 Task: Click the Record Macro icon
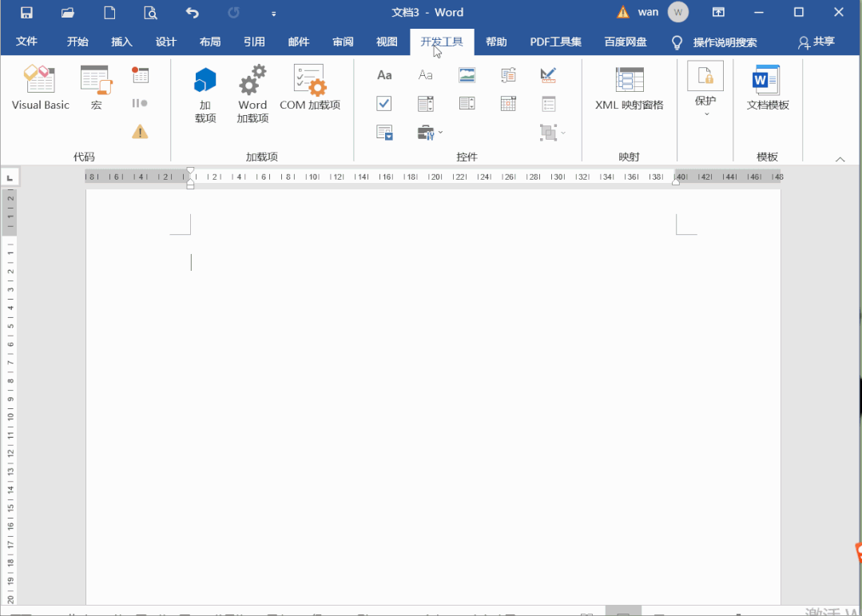pos(141,76)
